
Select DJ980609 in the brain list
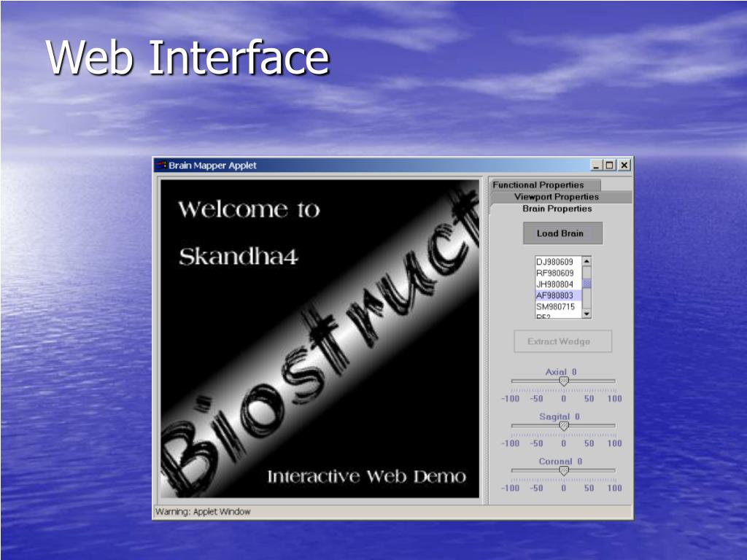[558, 262]
